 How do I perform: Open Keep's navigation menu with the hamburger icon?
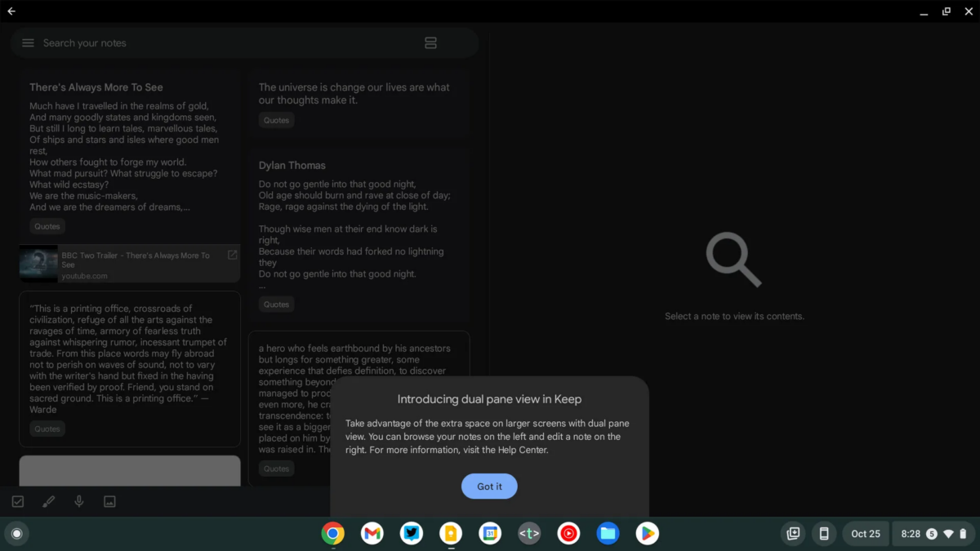tap(28, 42)
